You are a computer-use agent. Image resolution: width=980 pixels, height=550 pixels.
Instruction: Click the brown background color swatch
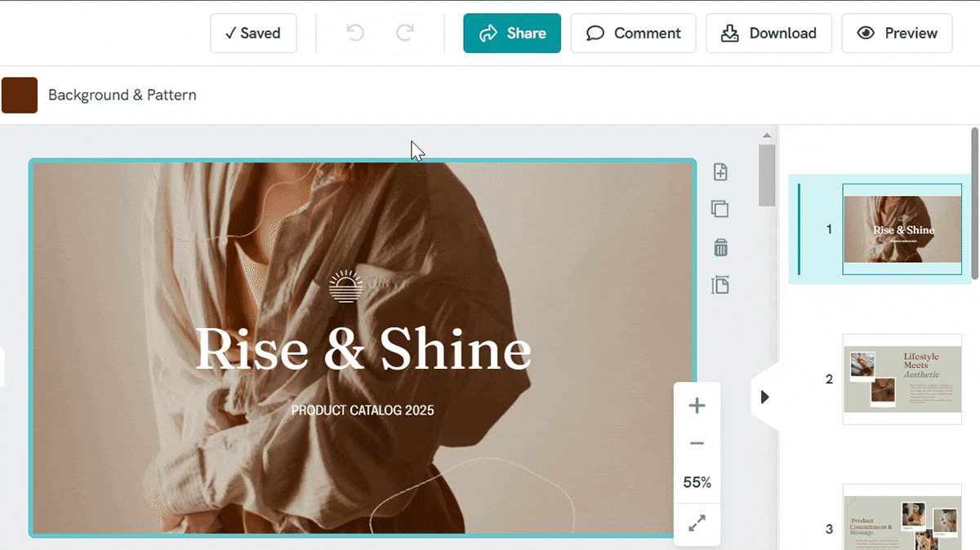pos(20,95)
